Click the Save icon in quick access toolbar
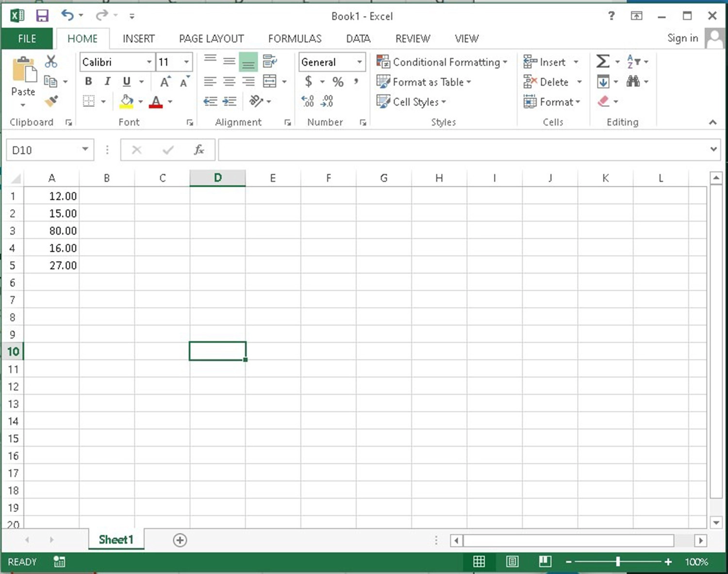This screenshot has height=574, width=728. coord(42,16)
